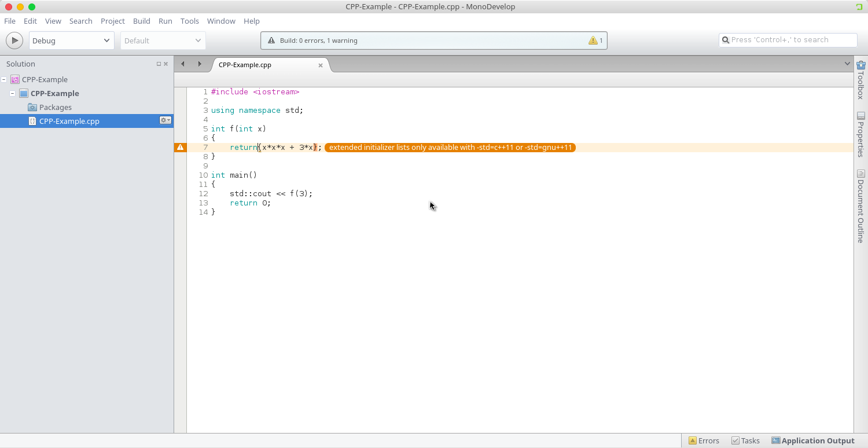The height and width of the screenshot is (448, 868).
Task: Open the Edit menu
Action: coord(30,21)
